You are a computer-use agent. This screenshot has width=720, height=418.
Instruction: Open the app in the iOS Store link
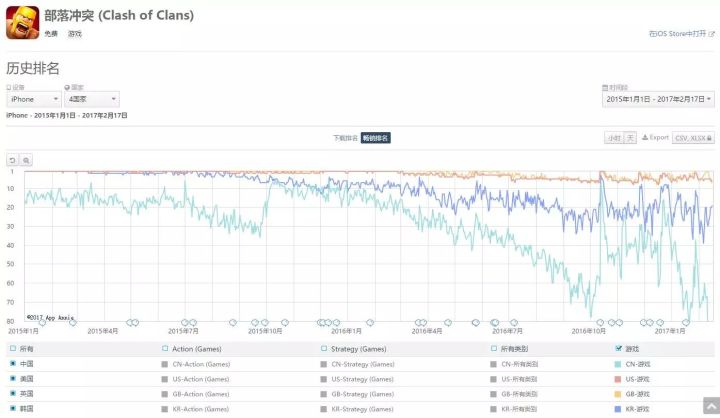681,34
